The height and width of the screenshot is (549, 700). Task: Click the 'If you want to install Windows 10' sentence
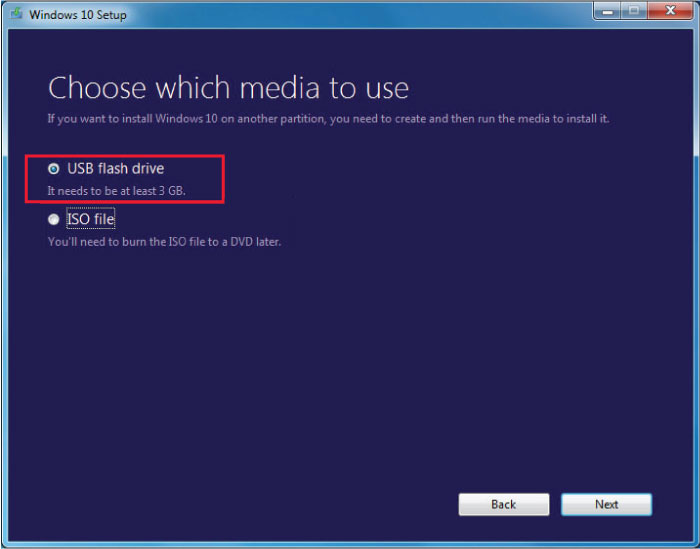328,119
